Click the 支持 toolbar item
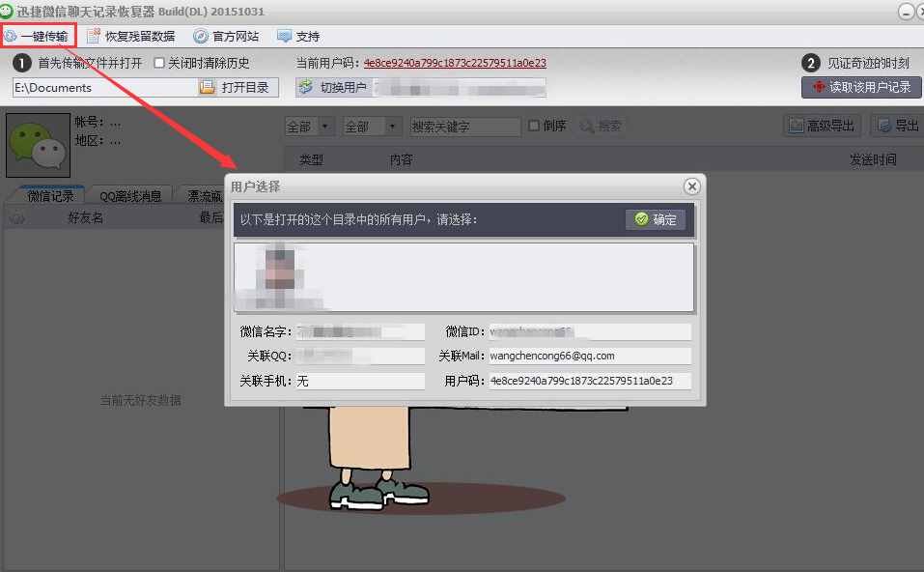The width and height of the screenshot is (924, 572). coord(298,37)
